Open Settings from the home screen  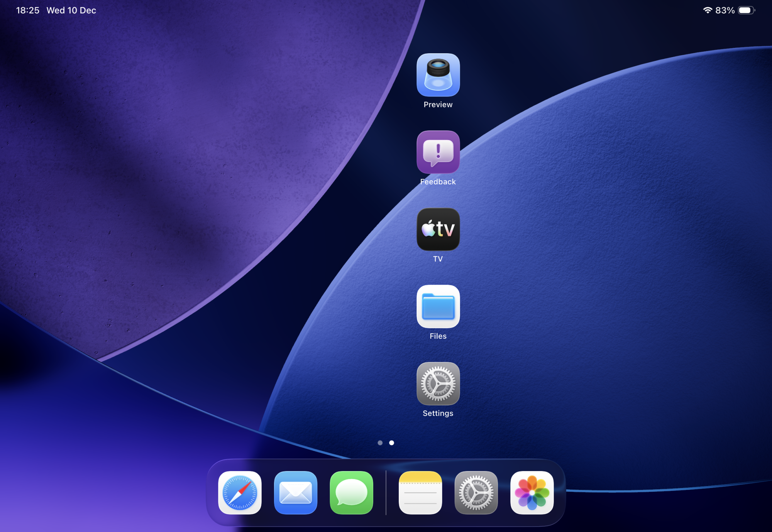pos(438,383)
